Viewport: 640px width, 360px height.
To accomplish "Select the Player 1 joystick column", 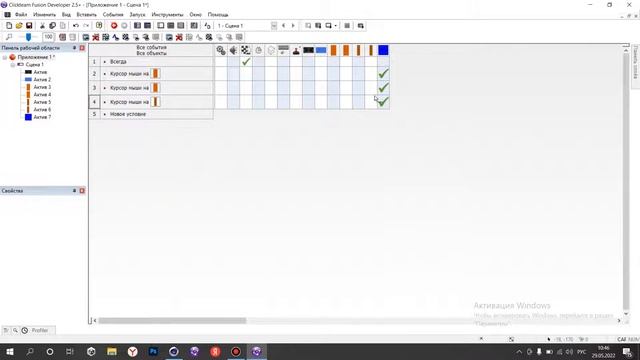I will pos(296,50).
